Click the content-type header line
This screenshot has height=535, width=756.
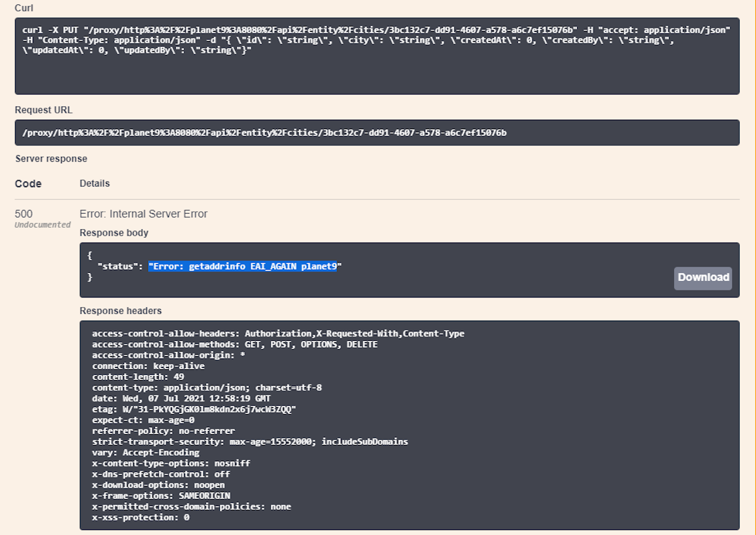207,388
